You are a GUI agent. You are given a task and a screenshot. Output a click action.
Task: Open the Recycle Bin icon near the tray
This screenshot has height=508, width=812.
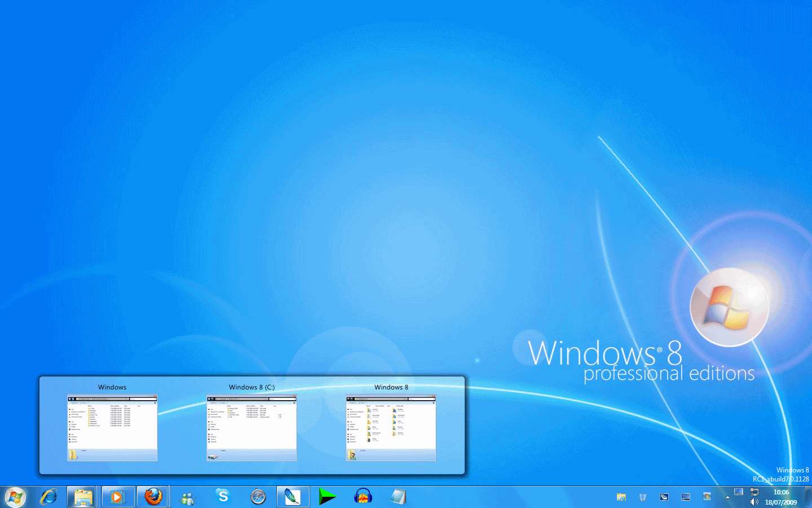click(x=643, y=497)
